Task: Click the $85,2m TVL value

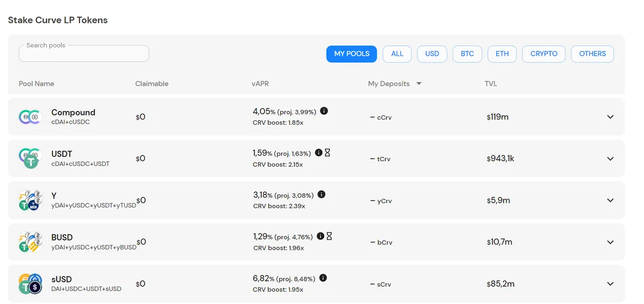Action: tap(501, 284)
